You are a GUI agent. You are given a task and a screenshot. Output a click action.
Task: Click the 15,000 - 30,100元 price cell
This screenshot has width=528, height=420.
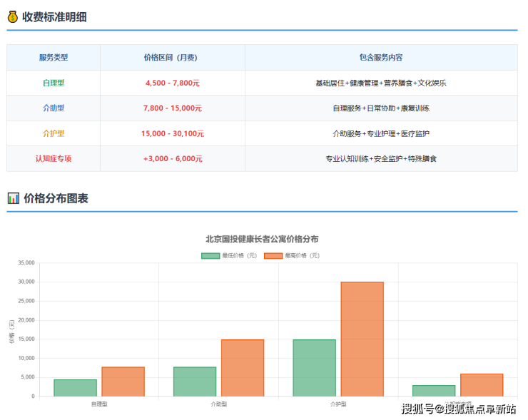coord(172,133)
